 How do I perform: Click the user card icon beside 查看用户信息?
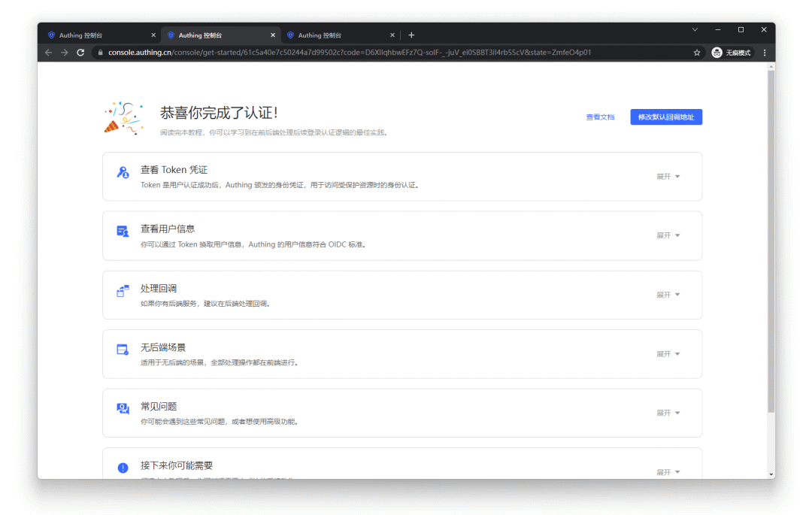click(123, 231)
